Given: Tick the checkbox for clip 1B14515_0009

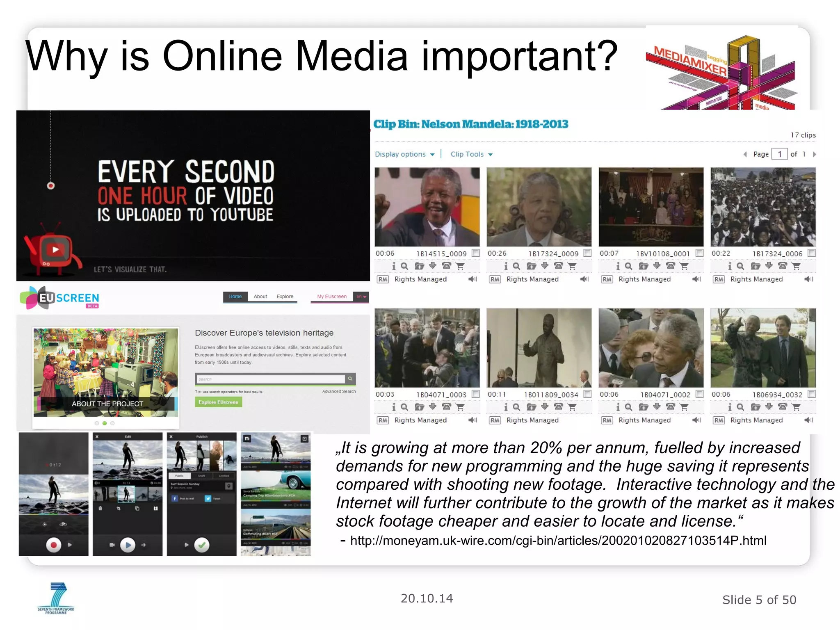Looking at the screenshot, I should (x=476, y=253).
